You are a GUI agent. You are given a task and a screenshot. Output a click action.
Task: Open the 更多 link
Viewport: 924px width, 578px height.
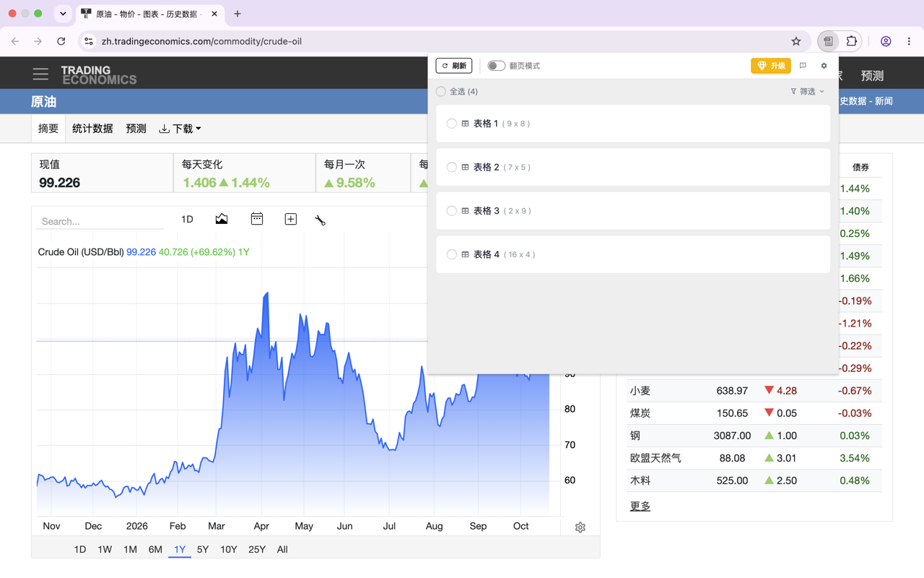click(640, 506)
